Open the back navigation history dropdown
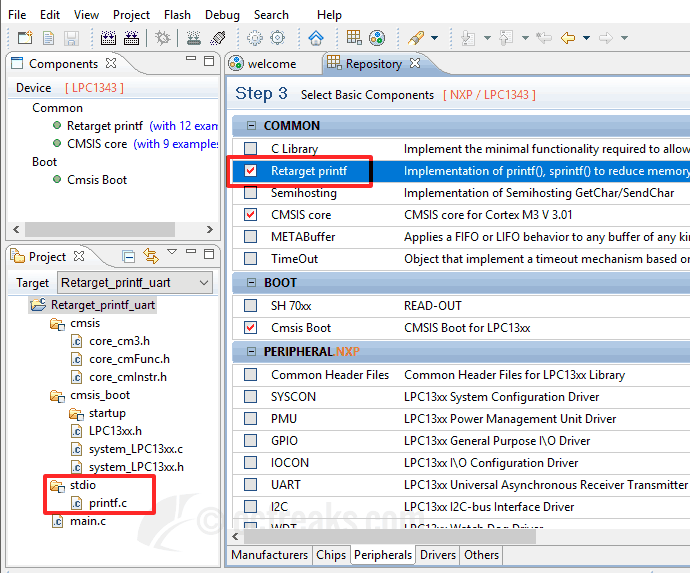Screen dimensions: 690x573 coord(586,38)
